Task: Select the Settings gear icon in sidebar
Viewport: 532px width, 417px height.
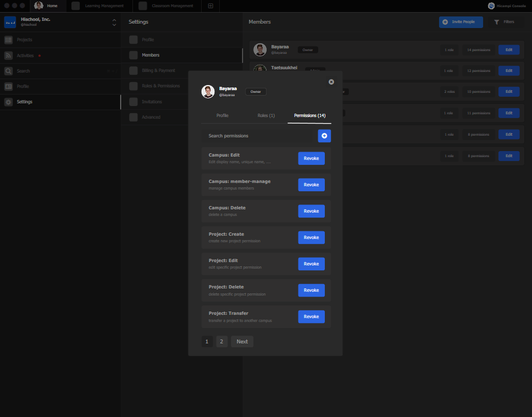Action: (8, 102)
